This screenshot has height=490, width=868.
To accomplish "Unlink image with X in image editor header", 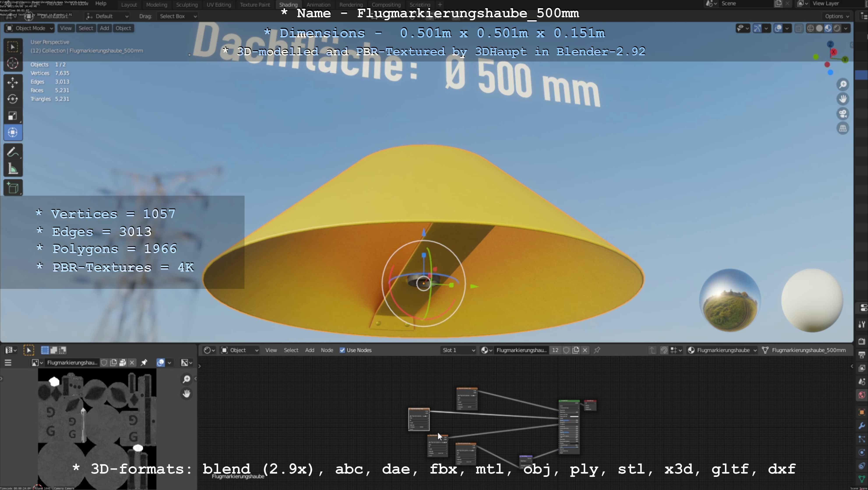I will (x=132, y=362).
